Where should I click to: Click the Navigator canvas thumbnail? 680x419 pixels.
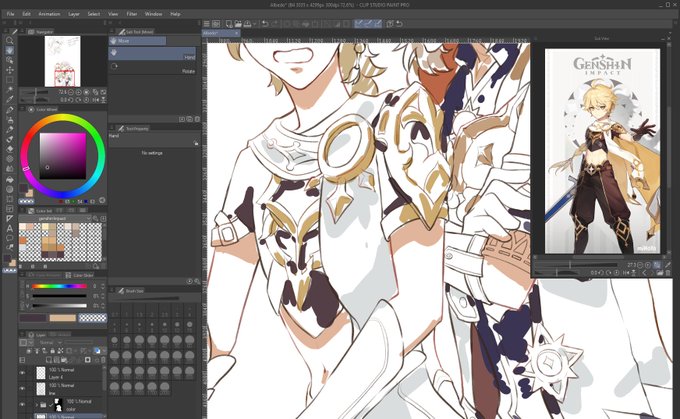point(63,61)
